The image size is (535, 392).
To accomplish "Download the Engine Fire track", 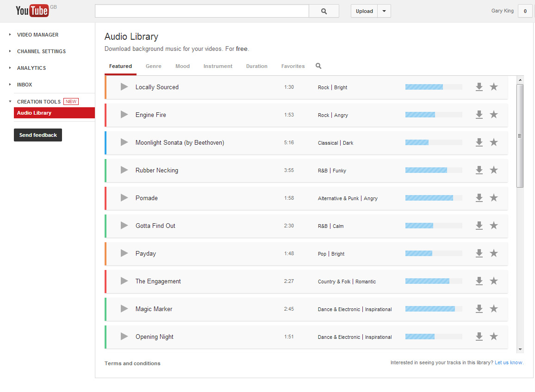I will pyautogui.click(x=479, y=115).
